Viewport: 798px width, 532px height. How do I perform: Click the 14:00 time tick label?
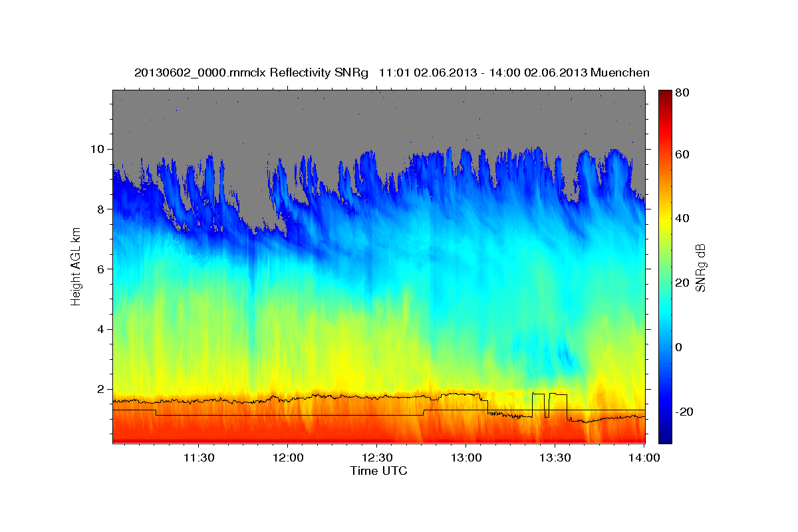pyautogui.click(x=644, y=458)
